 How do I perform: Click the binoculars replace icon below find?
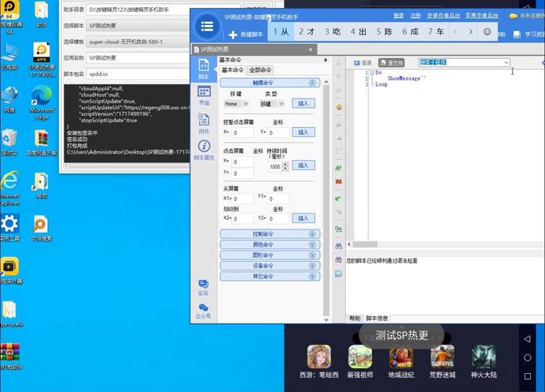339,260
